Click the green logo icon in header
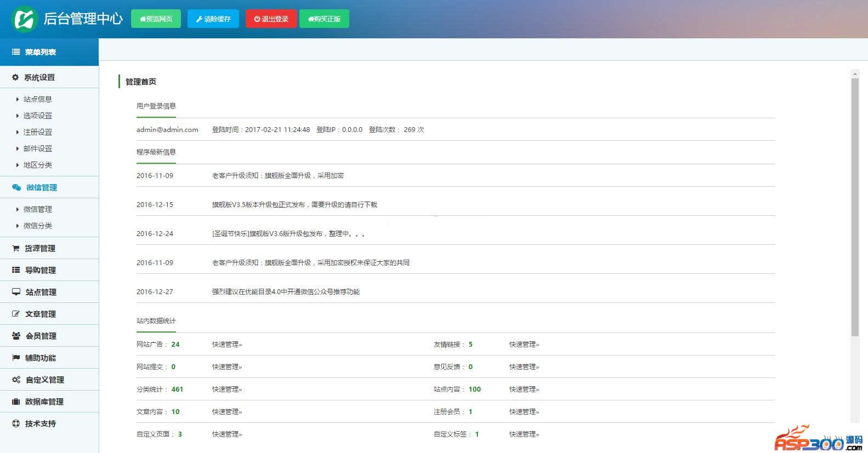 [x=24, y=19]
